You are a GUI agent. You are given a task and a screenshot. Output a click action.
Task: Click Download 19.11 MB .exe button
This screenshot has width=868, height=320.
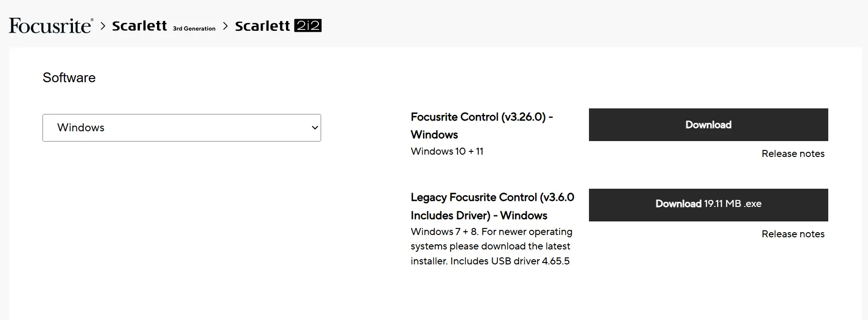point(708,204)
